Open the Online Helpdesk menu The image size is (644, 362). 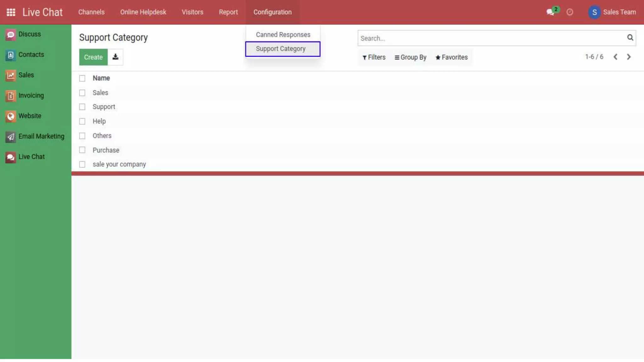[x=143, y=12]
